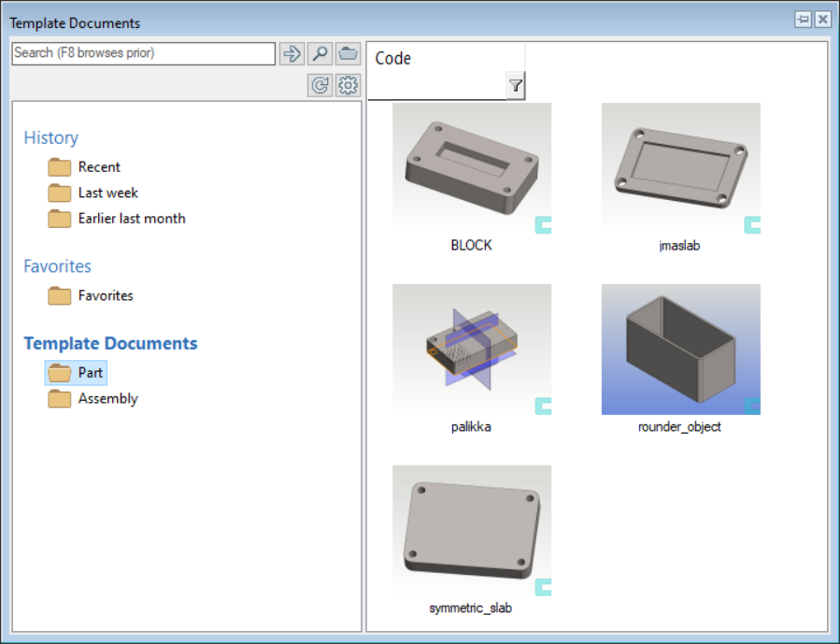Viewport: 840px width, 644px height.
Task: Click the Code column filter text field
Action: click(436, 87)
